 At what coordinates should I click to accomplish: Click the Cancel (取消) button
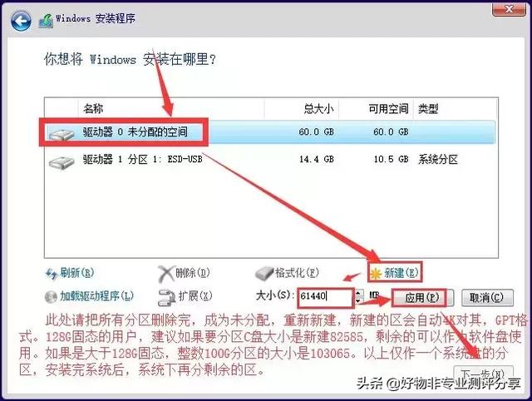(487, 298)
